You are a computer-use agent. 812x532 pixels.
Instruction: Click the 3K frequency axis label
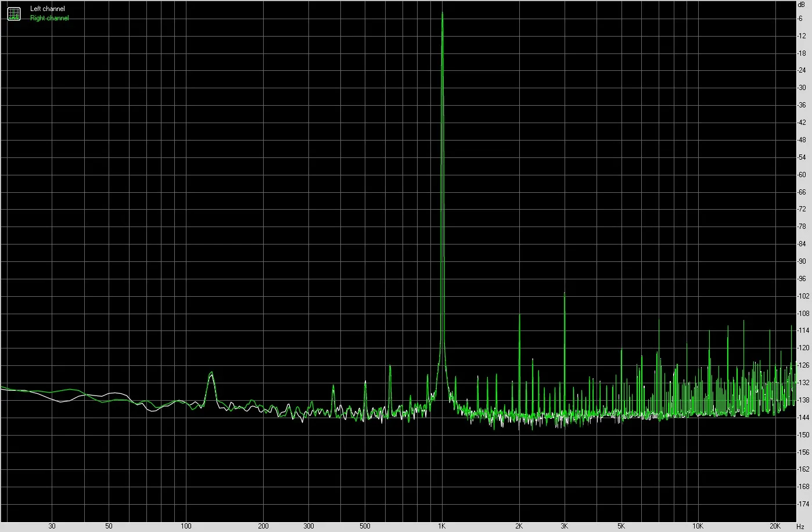click(565, 526)
